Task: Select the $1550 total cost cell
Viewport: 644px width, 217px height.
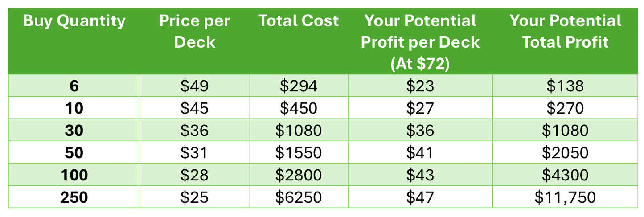Action: tap(299, 152)
